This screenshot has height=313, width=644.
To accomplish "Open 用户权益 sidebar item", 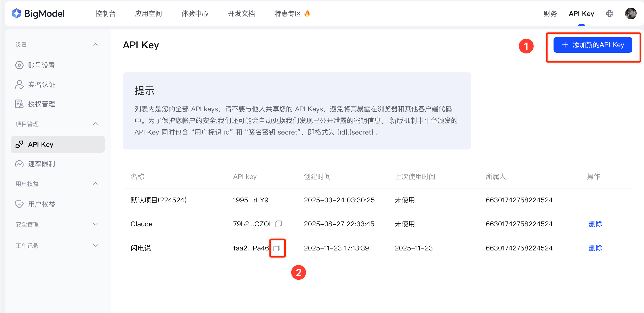I will click(x=41, y=204).
